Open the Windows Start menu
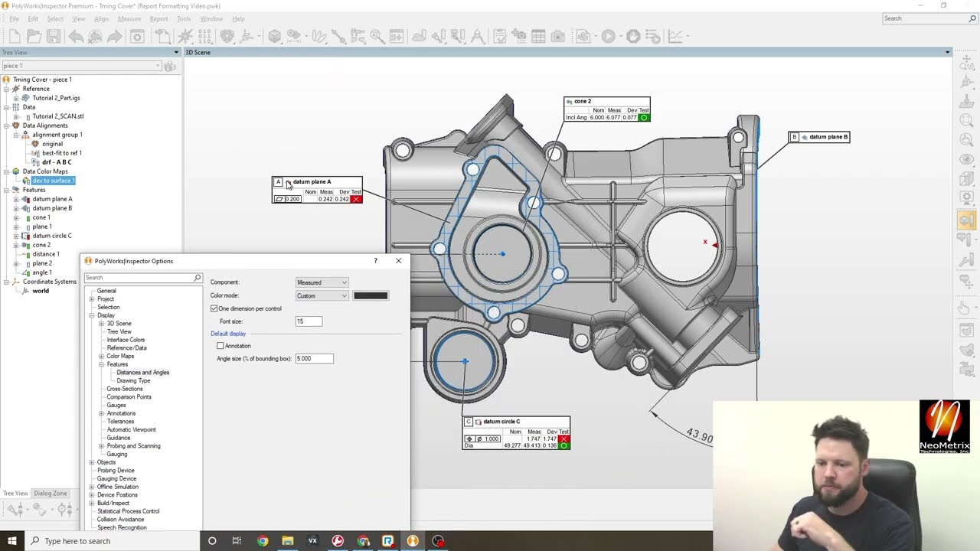The image size is (980, 551). click(x=11, y=541)
